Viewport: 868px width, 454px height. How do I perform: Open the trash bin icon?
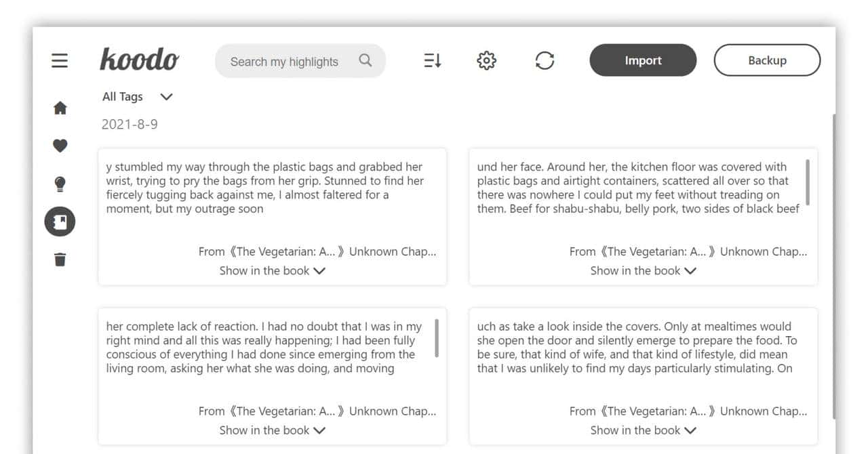point(60,260)
